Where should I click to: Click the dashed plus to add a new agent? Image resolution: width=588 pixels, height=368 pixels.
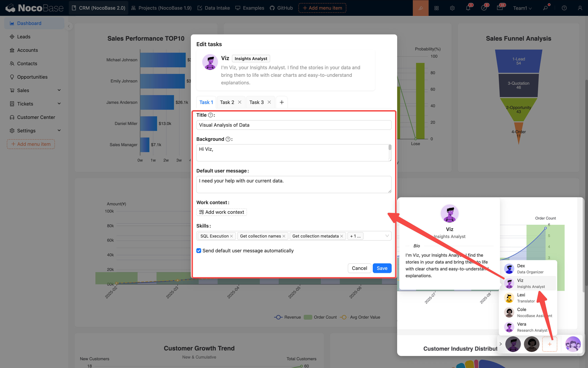click(x=550, y=344)
